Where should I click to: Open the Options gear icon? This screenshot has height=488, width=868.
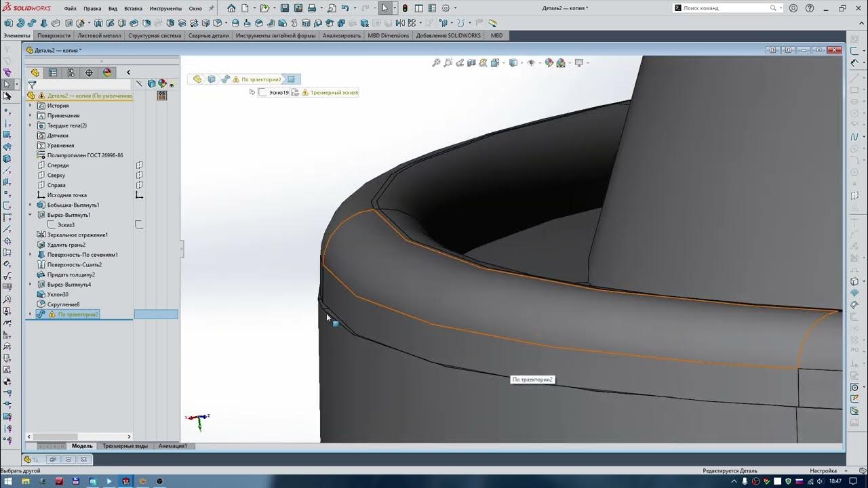[x=446, y=8]
